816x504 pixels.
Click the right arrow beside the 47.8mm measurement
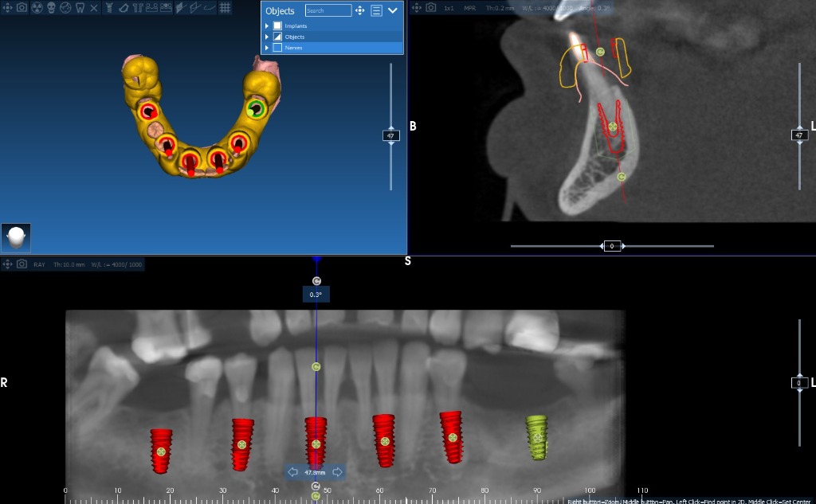pos(338,471)
